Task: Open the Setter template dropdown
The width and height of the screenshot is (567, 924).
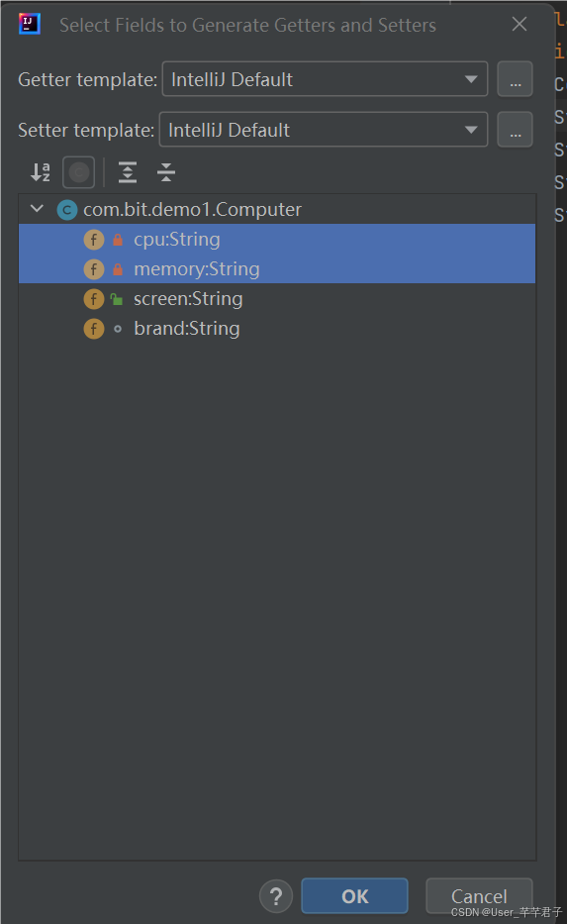Action: (324, 130)
